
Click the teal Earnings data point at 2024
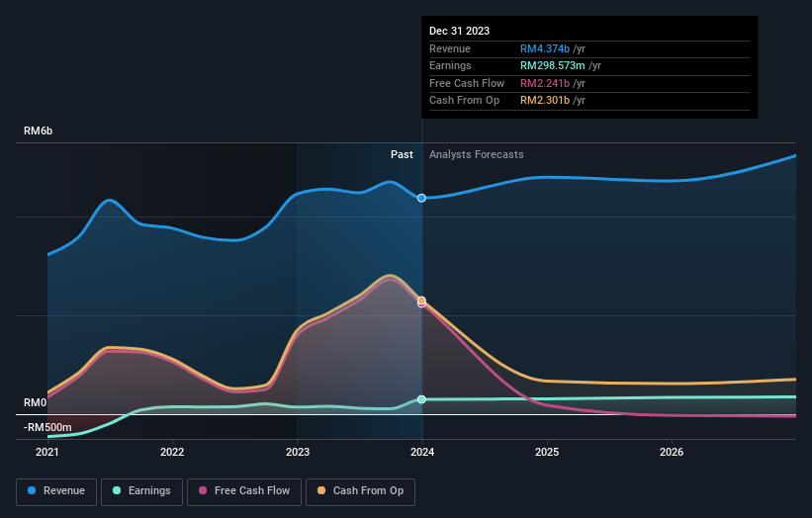point(421,399)
